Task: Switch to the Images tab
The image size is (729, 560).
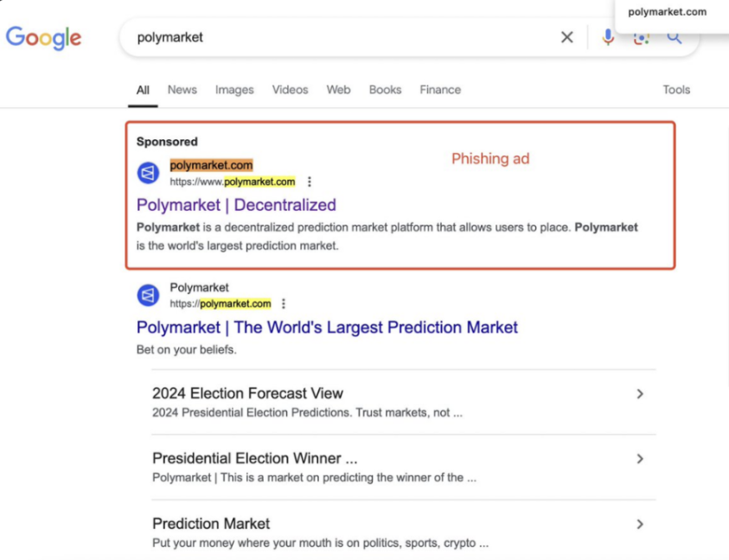Action: 234,90
